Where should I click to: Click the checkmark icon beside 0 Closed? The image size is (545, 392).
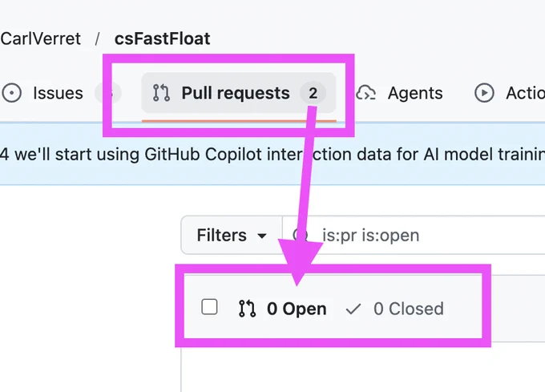353,309
